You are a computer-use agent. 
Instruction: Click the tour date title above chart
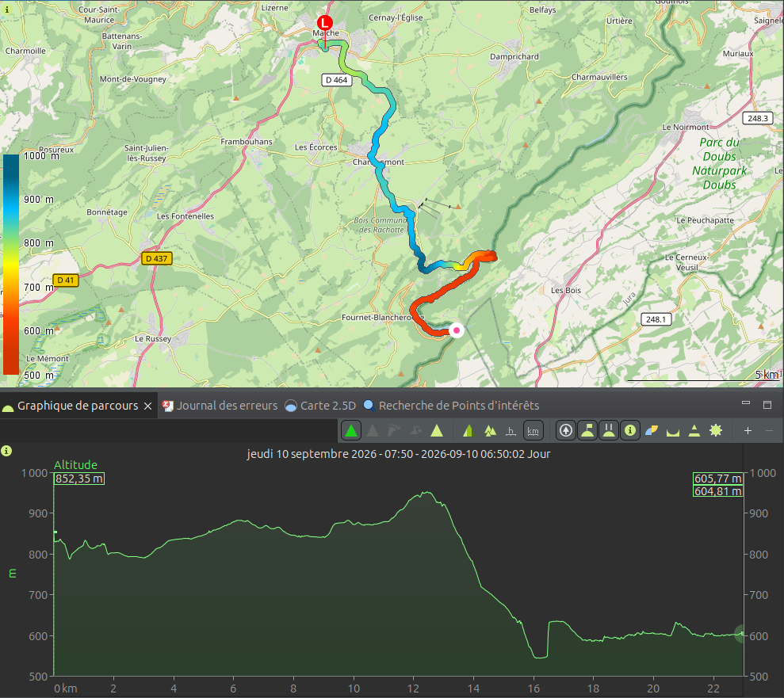point(399,454)
